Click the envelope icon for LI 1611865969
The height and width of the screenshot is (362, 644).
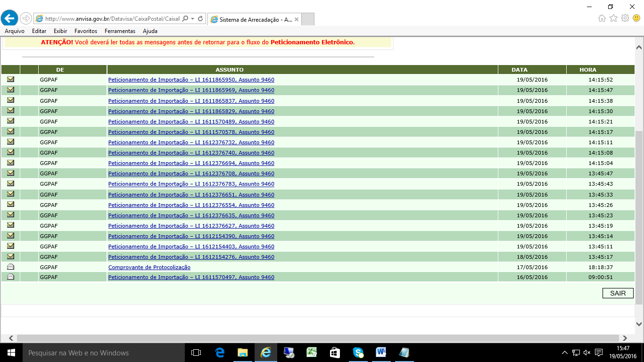point(10,90)
